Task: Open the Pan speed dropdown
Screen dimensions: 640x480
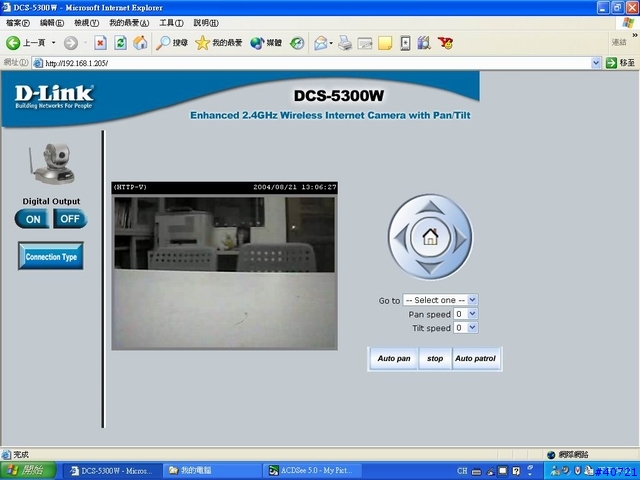Action: (466, 314)
